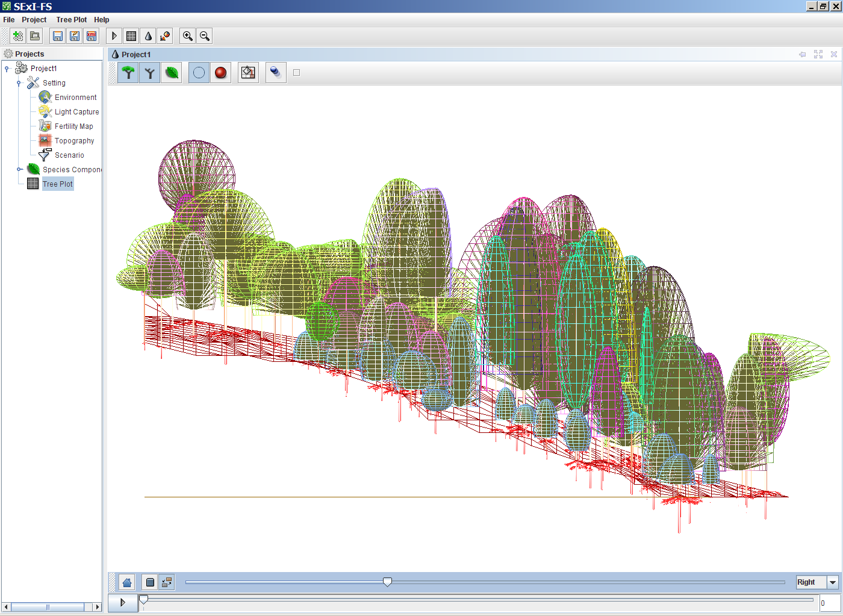Click the green leaf foliage icon
Screen dimensions: 843x616
tap(172, 73)
